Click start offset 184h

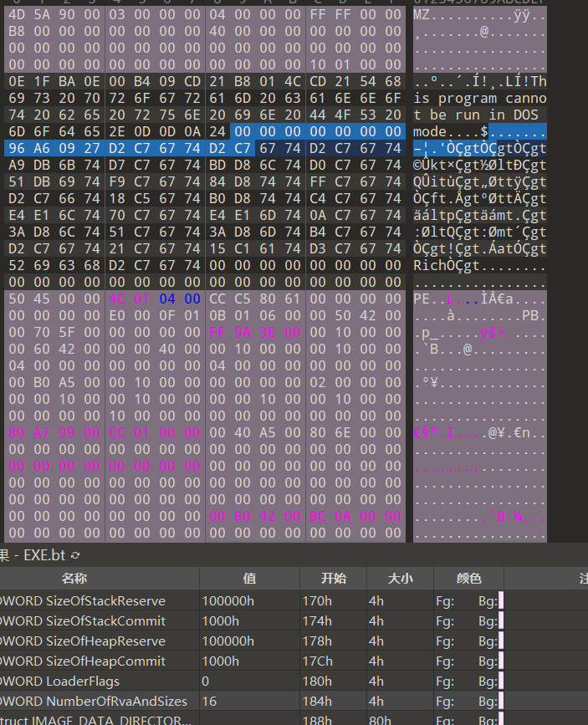(317, 701)
